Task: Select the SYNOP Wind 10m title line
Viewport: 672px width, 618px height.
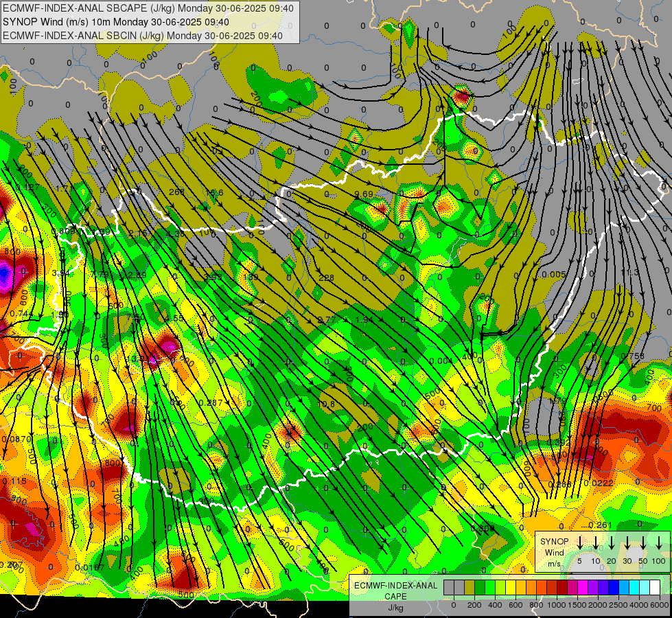Action: coord(116,22)
